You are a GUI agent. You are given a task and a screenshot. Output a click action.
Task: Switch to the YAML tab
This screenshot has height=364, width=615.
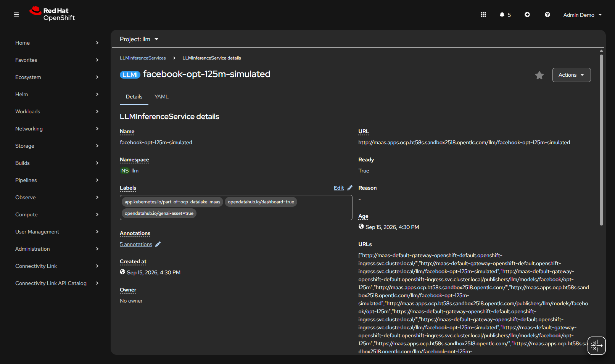161,97
